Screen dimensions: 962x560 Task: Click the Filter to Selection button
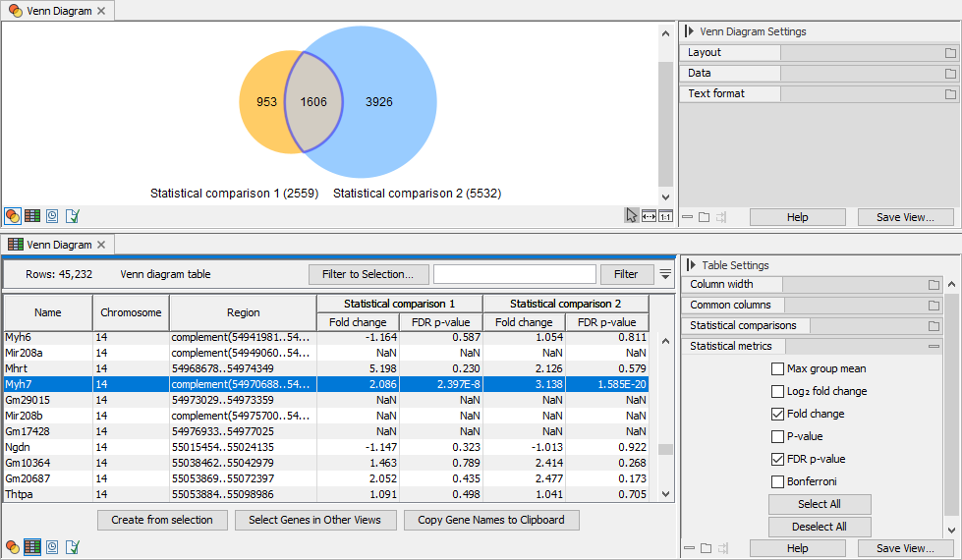coord(367,274)
